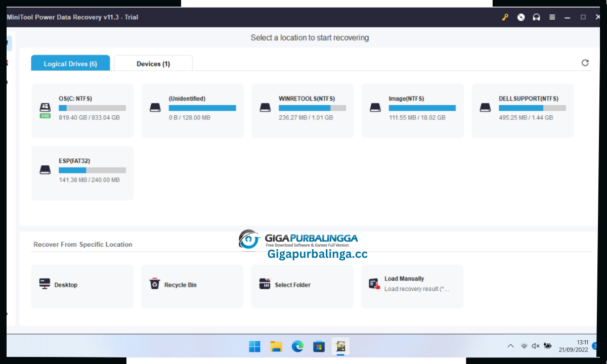This screenshot has height=364, width=607.
Task: Select the (Unidentified) partition label
Action: tap(187, 99)
